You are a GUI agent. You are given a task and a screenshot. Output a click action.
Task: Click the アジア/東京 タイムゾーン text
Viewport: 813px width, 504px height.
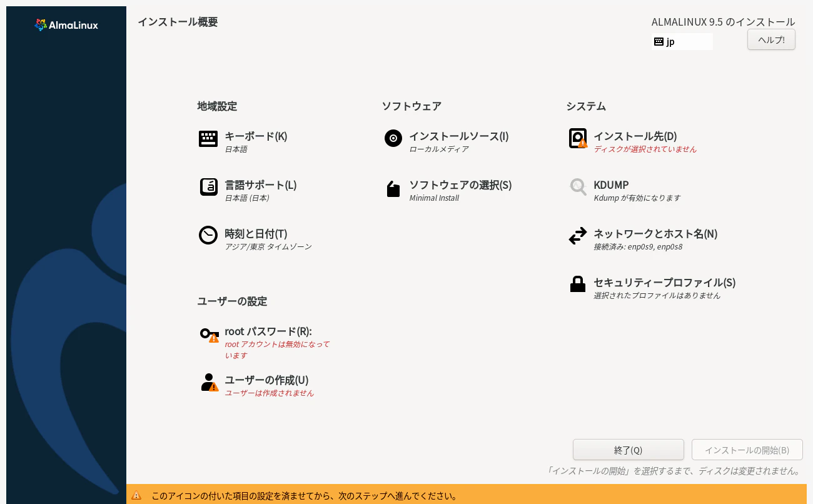(268, 247)
